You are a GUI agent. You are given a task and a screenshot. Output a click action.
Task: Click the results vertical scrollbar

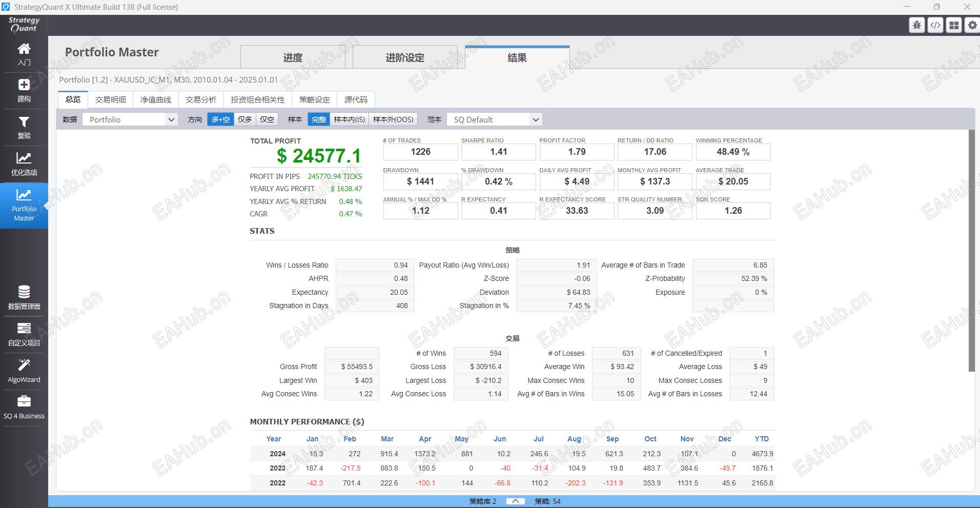point(971,250)
